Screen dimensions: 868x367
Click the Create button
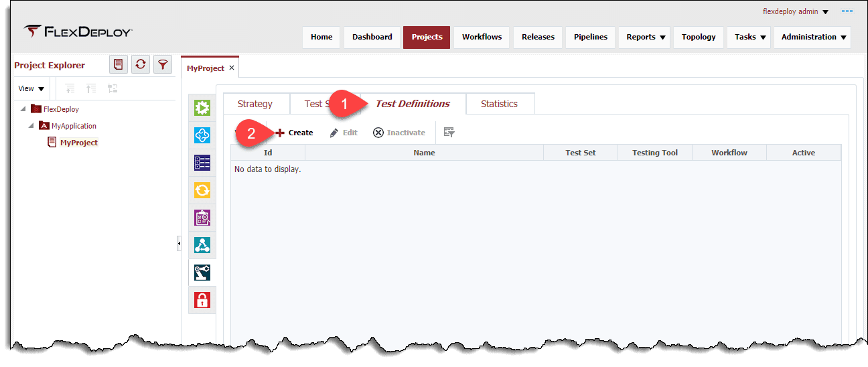point(294,133)
